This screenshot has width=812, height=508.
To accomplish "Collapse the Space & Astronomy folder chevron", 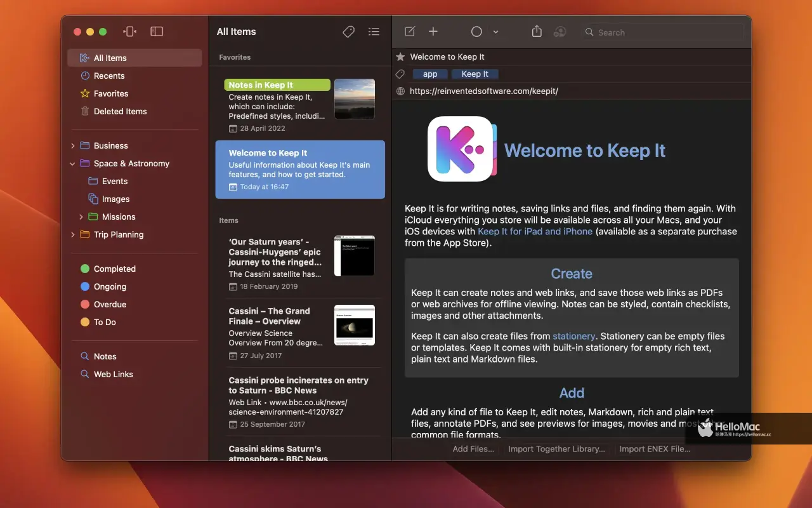I will [x=73, y=164].
